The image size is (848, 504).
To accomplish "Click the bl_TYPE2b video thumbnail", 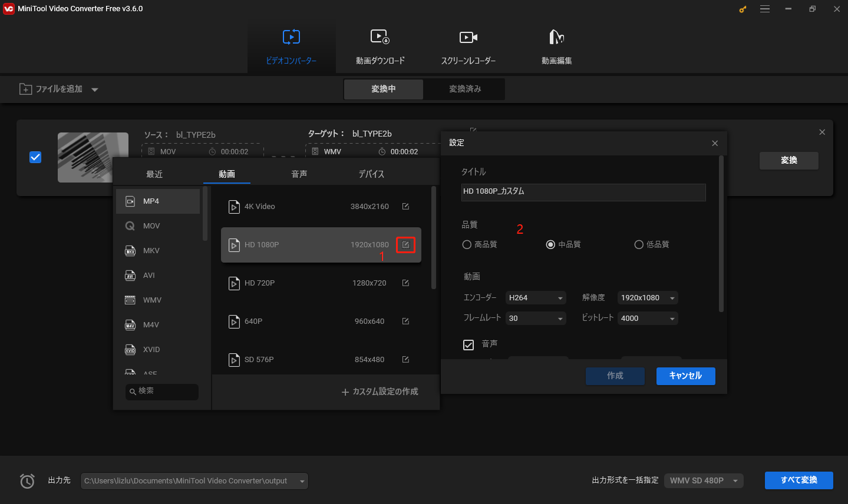I will tap(93, 157).
